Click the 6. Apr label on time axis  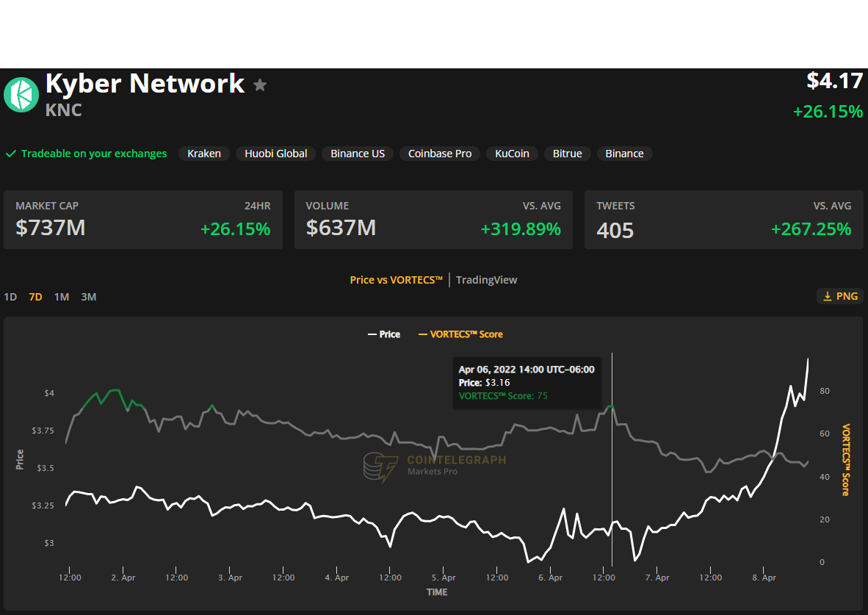[550, 578]
